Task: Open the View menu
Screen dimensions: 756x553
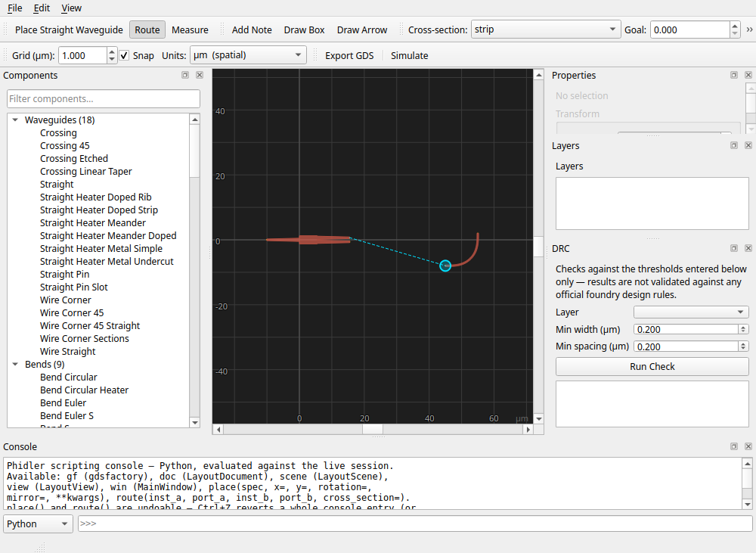Action: coord(71,8)
